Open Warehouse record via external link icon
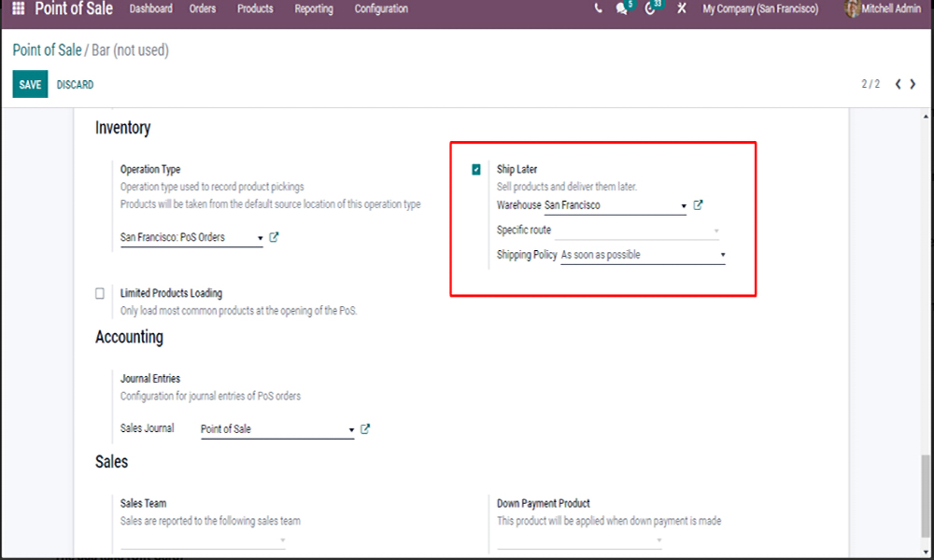The width and height of the screenshot is (934, 560). pos(697,204)
